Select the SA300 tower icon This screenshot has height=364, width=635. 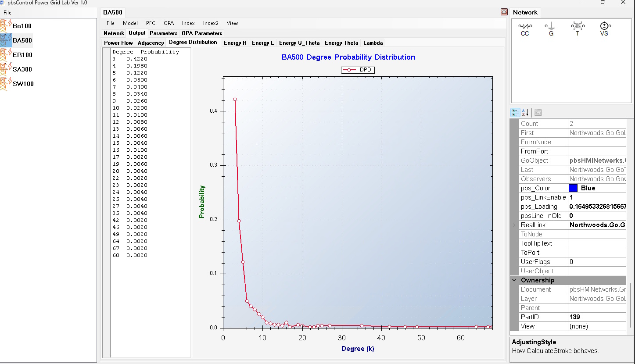[6, 69]
